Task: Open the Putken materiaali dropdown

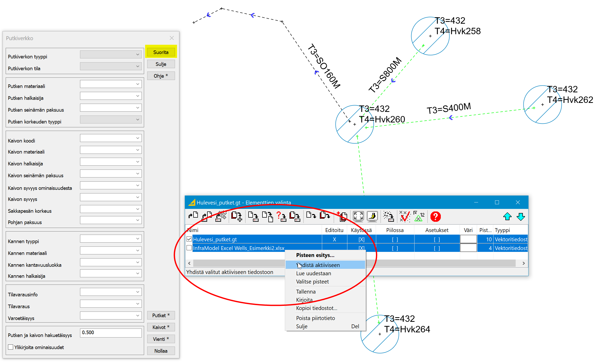Action: pyautogui.click(x=137, y=84)
